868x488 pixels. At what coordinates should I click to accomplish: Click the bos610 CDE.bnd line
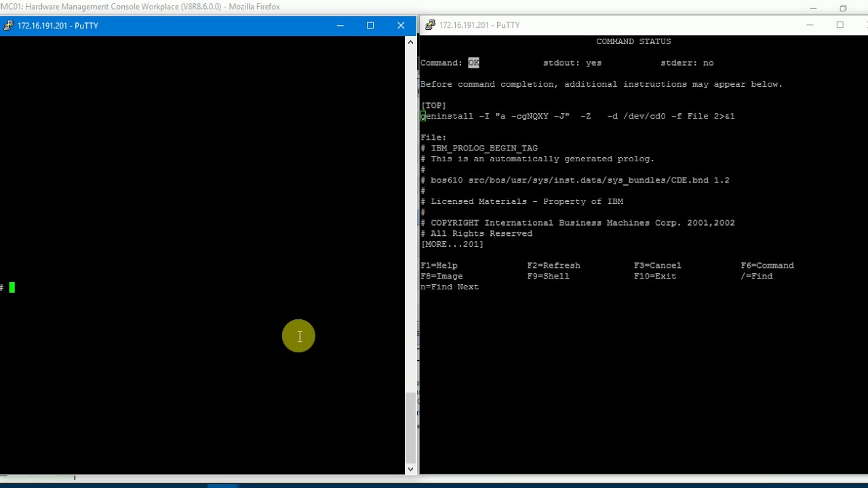[575, 180]
